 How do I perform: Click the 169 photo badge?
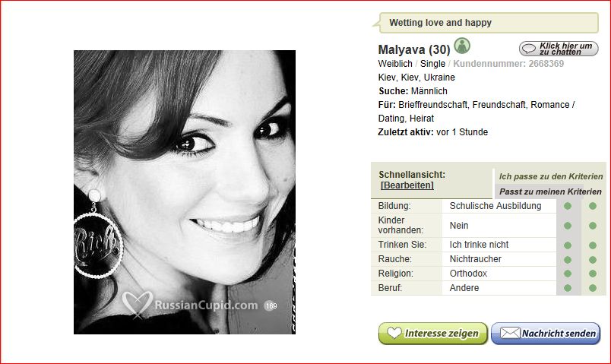pyautogui.click(x=271, y=306)
